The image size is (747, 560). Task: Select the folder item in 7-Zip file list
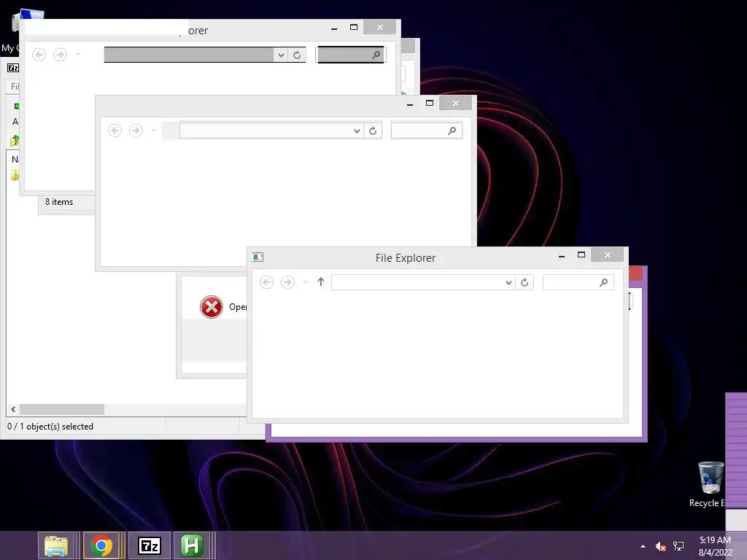[15, 175]
